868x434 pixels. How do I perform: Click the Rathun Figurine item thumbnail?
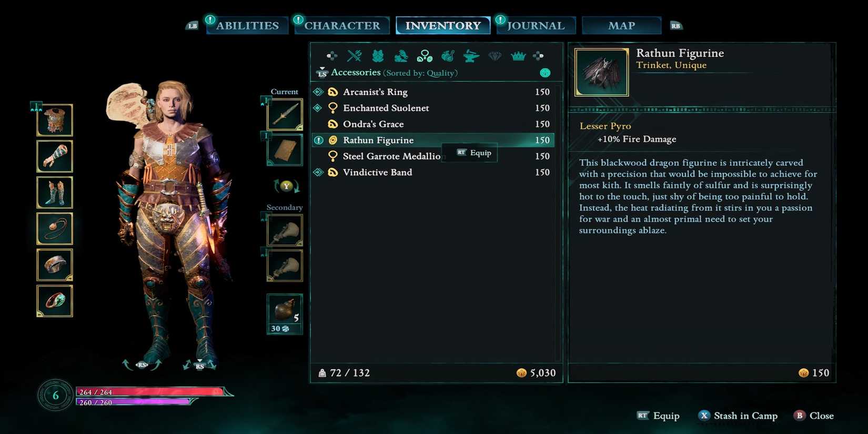(601, 72)
